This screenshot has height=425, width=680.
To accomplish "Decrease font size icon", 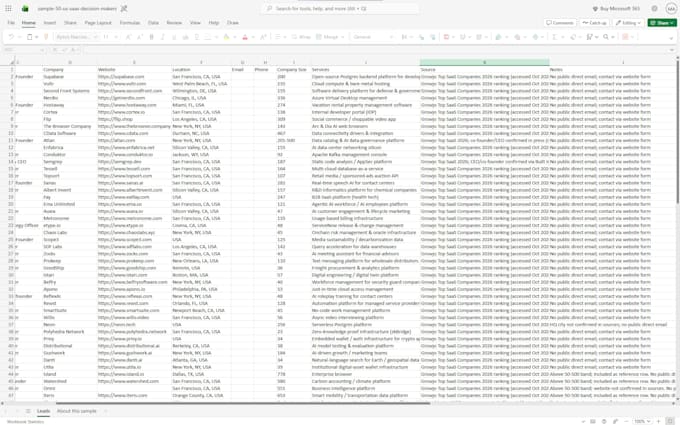I will (139, 37).
